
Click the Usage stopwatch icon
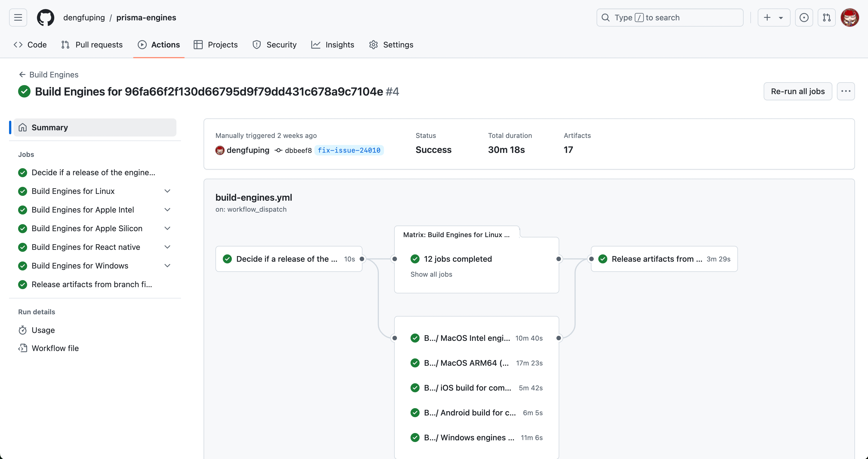[x=23, y=330]
